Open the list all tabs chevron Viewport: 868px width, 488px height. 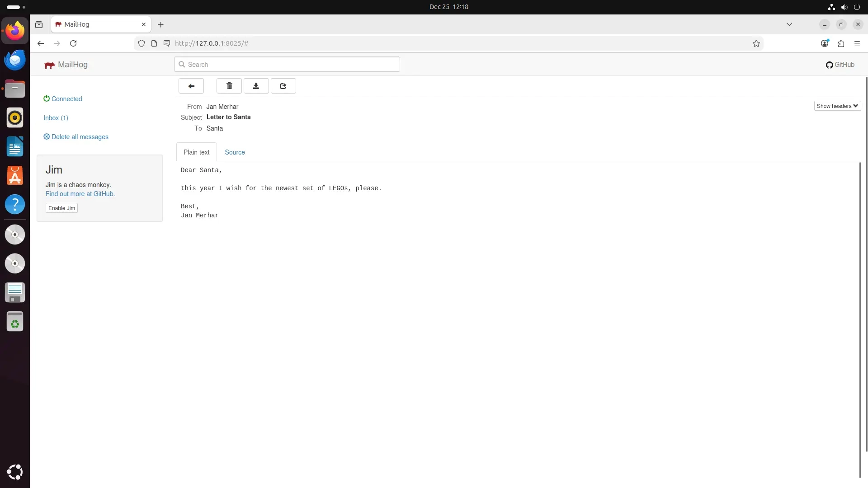(x=789, y=24)
